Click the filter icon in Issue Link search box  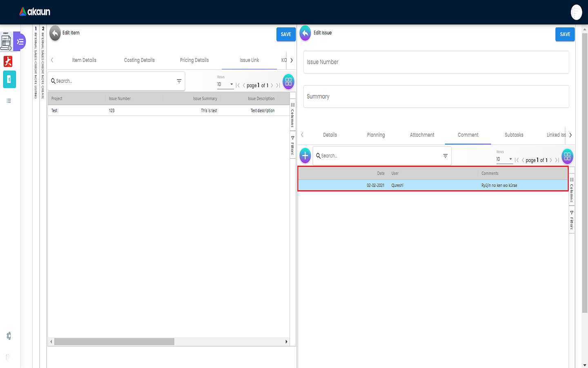[x=179, y=81]
